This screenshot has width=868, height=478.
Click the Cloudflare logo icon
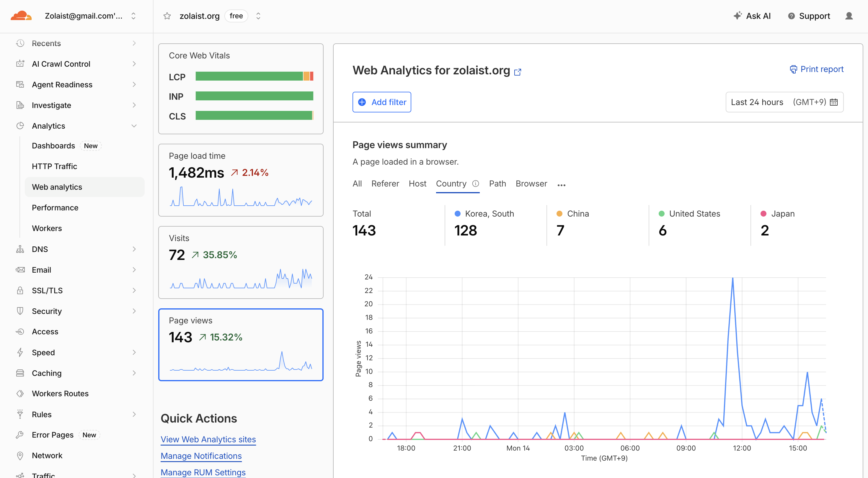(21, 16)
